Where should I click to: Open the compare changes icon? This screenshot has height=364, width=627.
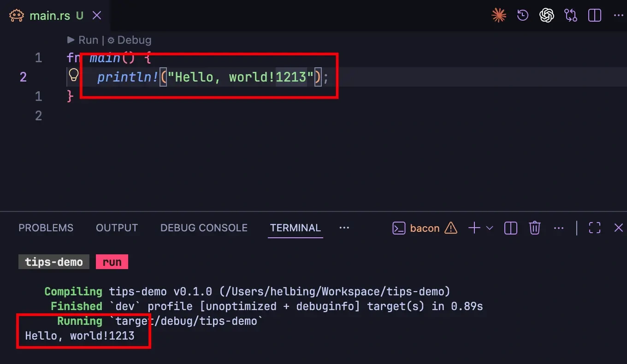click(571, 16)
